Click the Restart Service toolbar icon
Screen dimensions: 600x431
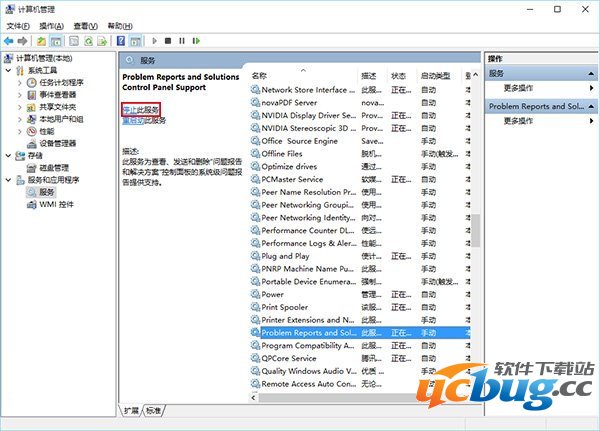coord(195,41)
